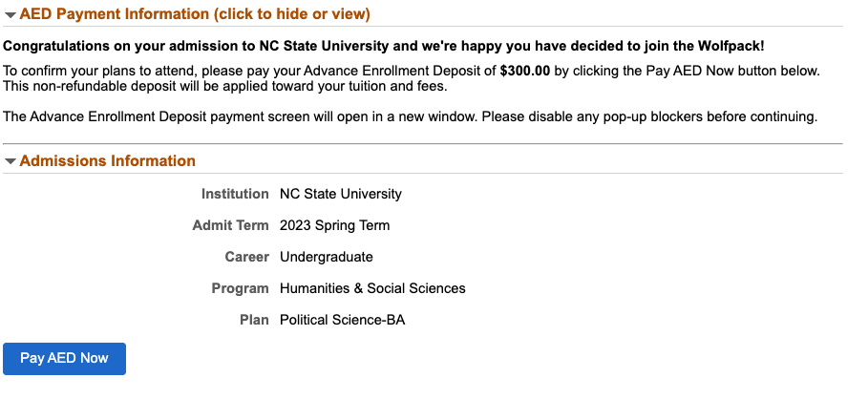Click the Admit Term label
Image resolution: width=868 pixels, height=399 pixels.
[x=230, y=225]
